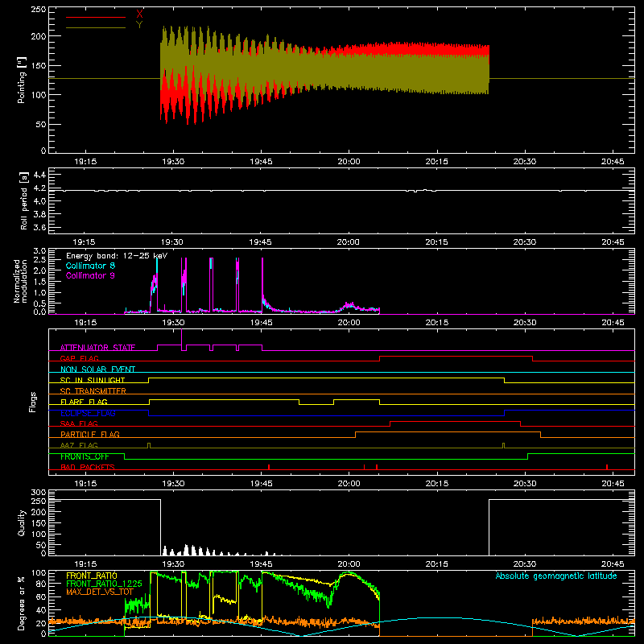Click the Y legend letter
644x644 pixels.
tap(139, 25)
